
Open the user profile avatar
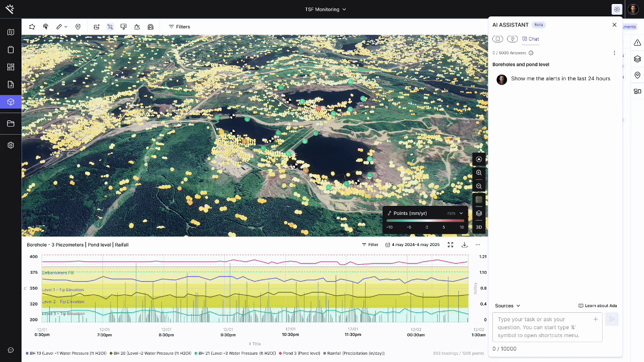tap(633, 9)
